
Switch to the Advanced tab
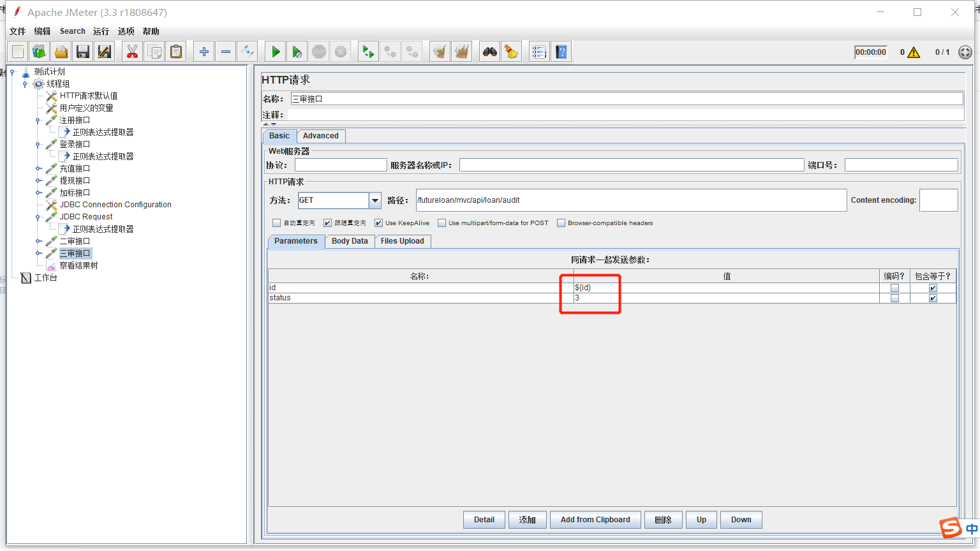(321, 136)
